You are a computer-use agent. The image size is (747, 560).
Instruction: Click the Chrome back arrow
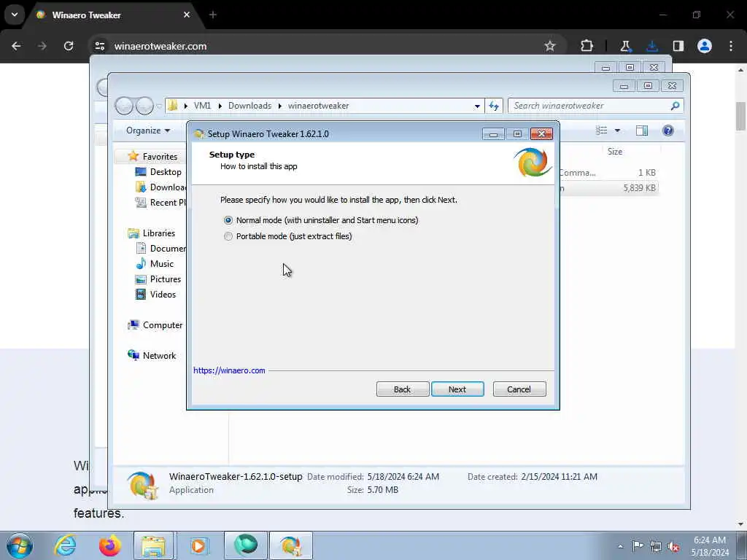pos(16,46)
